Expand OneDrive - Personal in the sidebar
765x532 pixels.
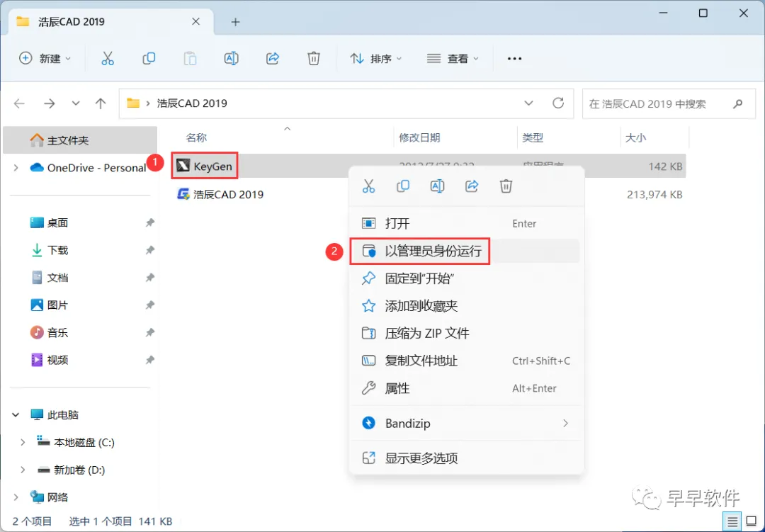click(x=16, y=168)
